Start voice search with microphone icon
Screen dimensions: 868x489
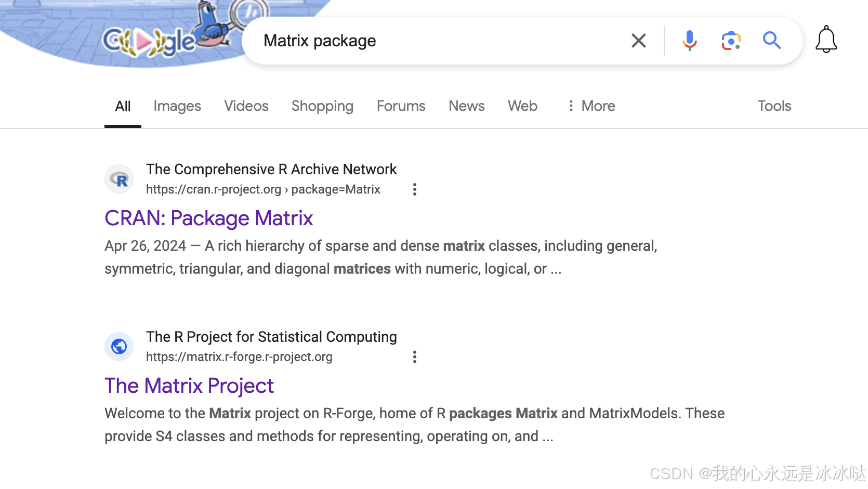point(690,41)
